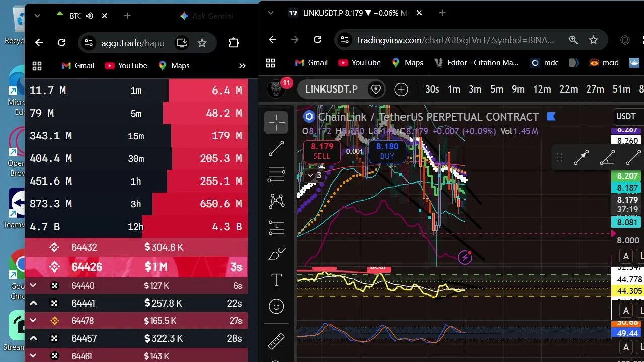Collapse the indicator legend showing 3

click(314, 175)
